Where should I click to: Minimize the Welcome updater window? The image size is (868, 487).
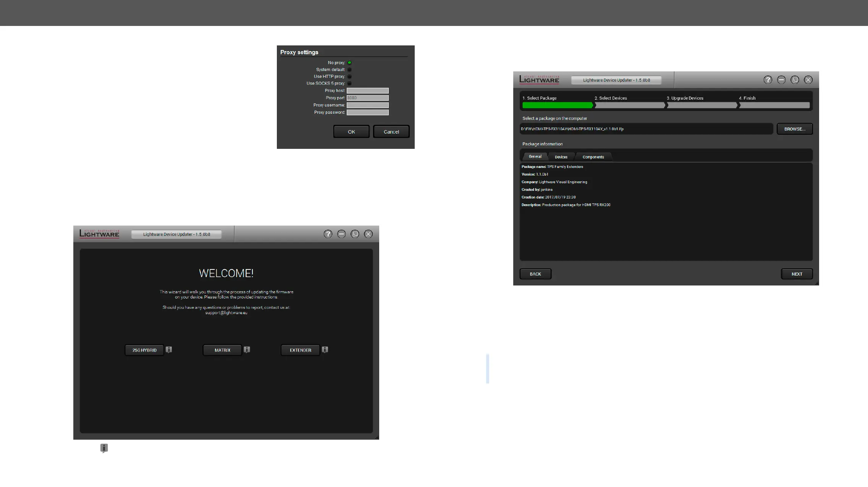point(341,234)
